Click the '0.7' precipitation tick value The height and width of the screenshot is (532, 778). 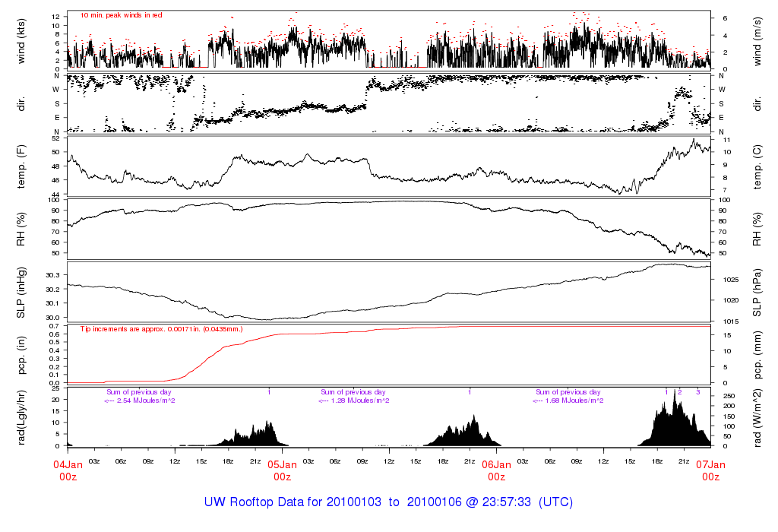pyautogui.click(x=55, y=326)
